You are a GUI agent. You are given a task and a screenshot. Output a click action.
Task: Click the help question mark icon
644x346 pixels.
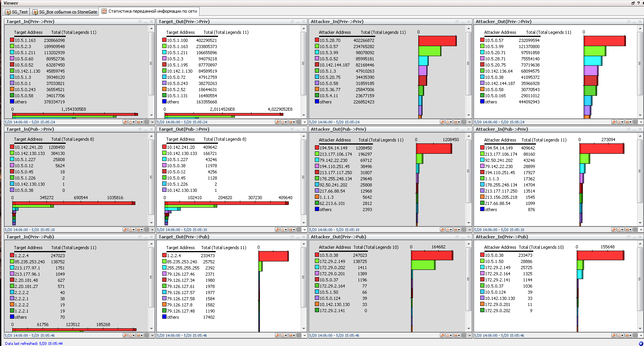click(x=638, y=3)
